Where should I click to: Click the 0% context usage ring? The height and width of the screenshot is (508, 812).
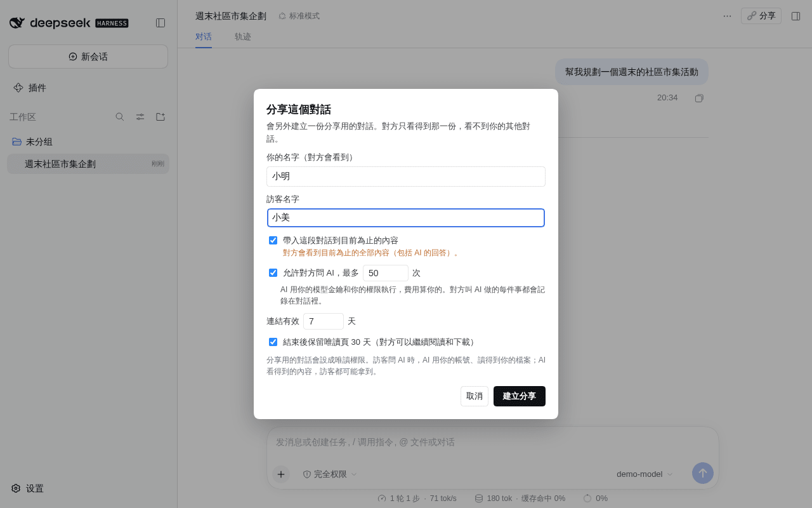[587, 498]
